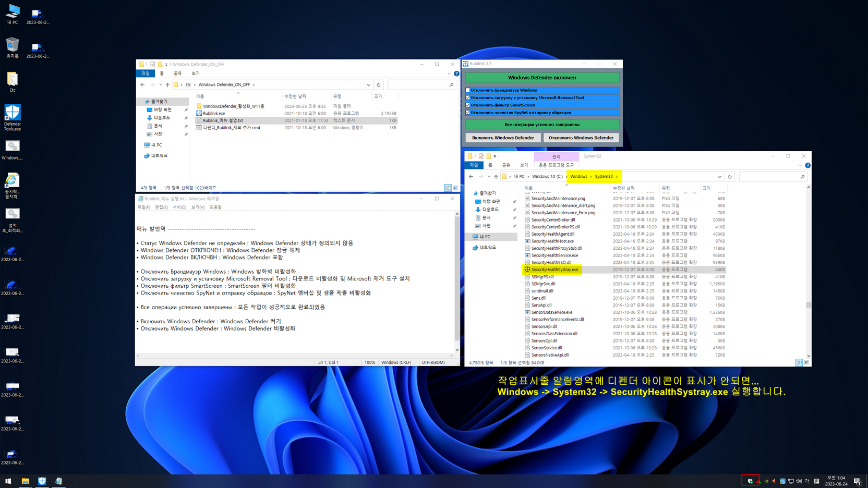Toggle Отключить Брандмауэр Windows checkbox
The height and width of the screenshot is (488, 868).
pos(468,90)
